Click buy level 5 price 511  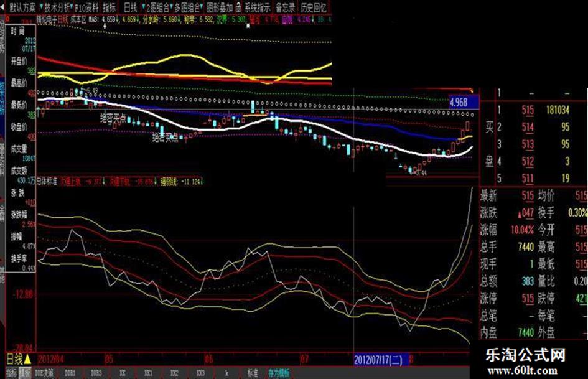click(x=528, y=178)
